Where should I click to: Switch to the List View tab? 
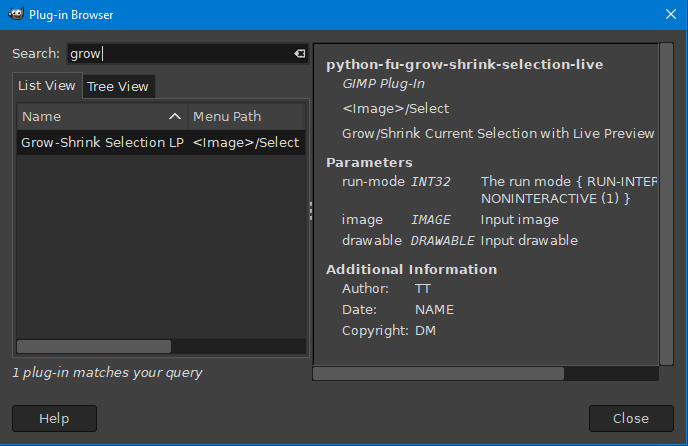coord(47,86)
